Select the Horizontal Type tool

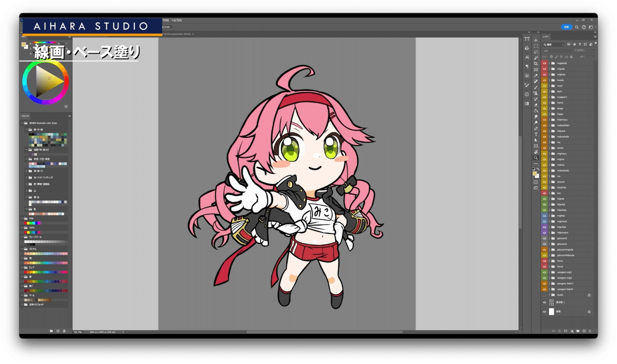click(x=536, y=134)
